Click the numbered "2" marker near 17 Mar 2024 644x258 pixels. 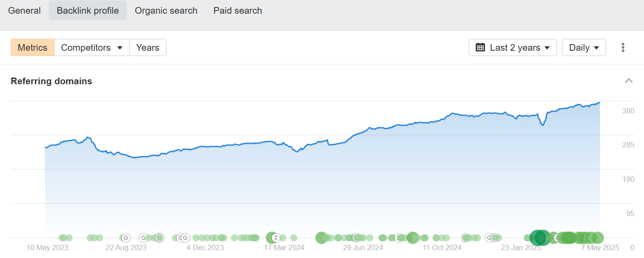click(x=276, y=238)
